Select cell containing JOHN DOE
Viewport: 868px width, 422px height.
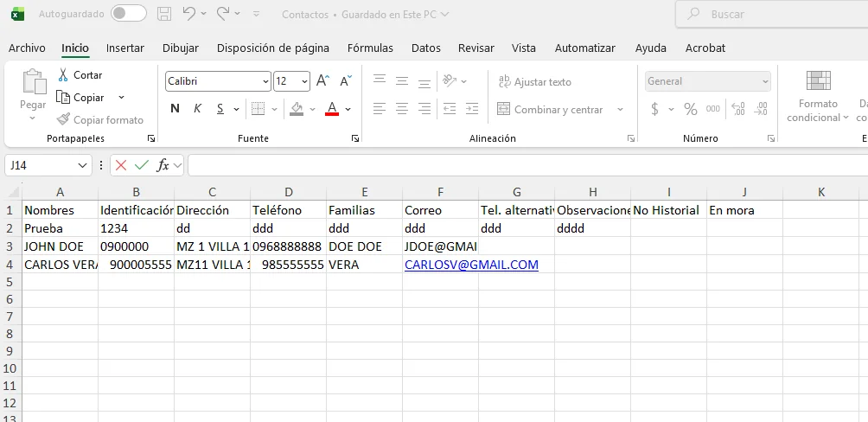click(61, 246)
